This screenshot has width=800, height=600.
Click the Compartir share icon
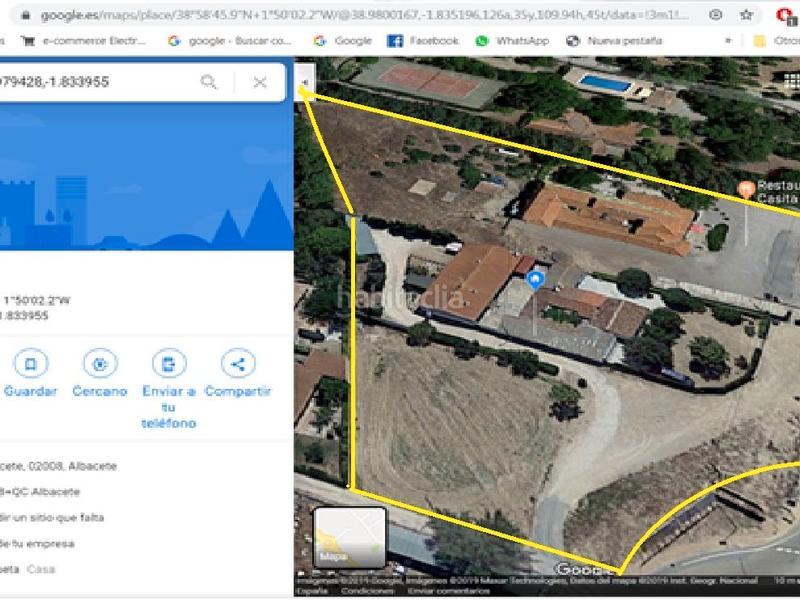(x=238, y=364)
